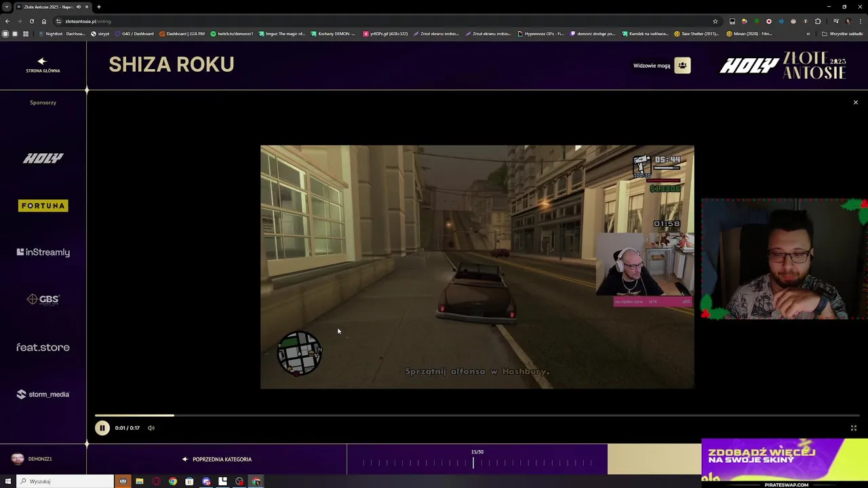Mute the tab via its speaker icon

coord(78,7)
